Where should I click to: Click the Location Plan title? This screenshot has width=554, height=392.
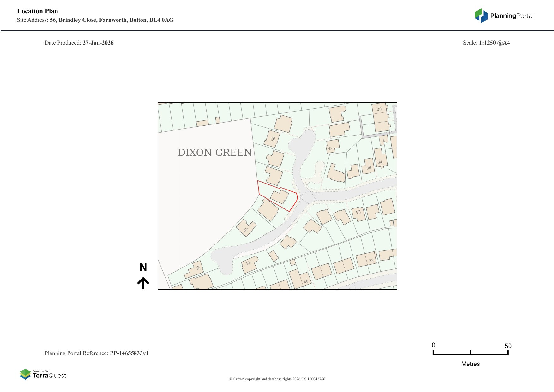point(38,11)
